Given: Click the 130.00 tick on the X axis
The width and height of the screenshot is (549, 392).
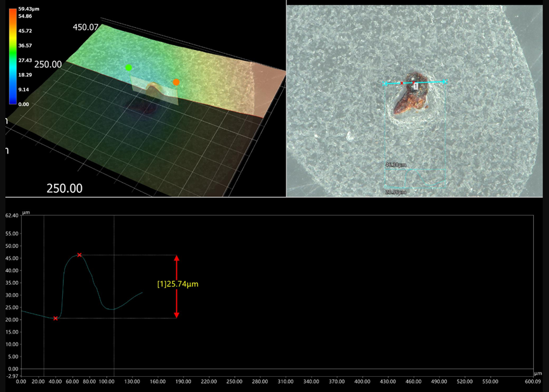Looking at the screenshot, I should 132,381.
